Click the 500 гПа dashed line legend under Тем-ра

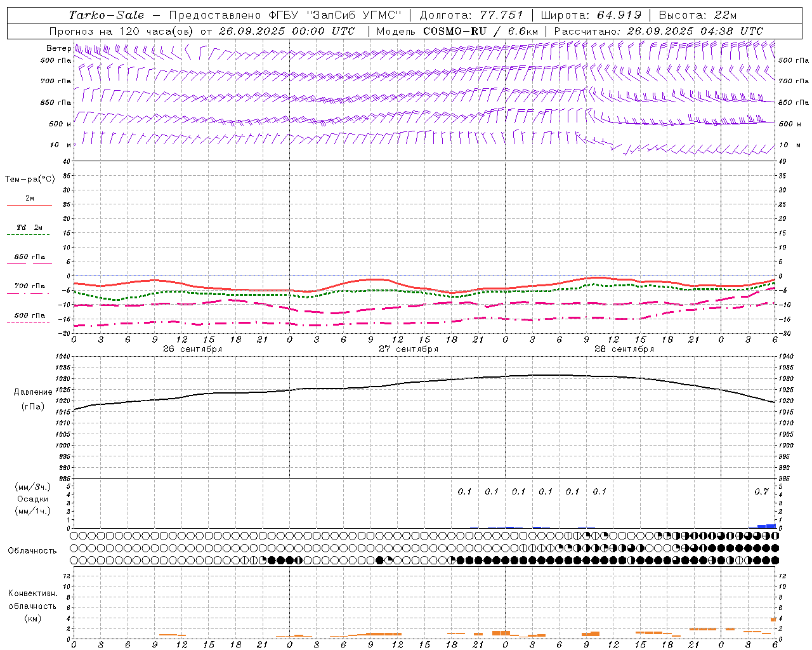tap(29, 318)
